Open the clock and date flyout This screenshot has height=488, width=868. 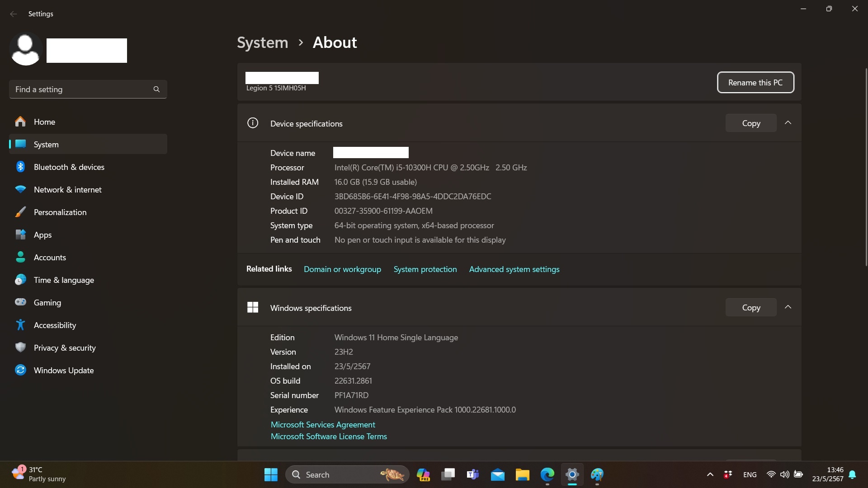tap(827, 474)
